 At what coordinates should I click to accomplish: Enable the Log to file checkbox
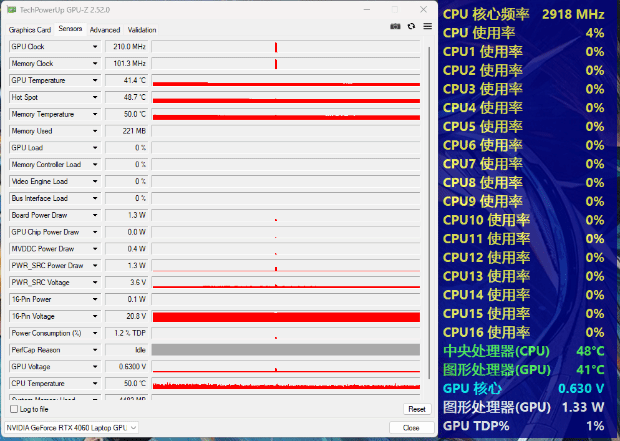click(x=14, y=409)
